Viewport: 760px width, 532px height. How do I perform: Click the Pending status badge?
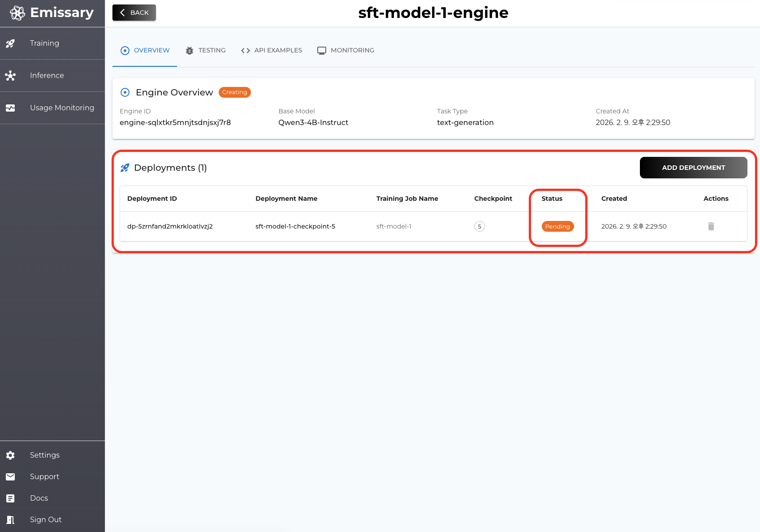pyautogui.click(x=557, y=226)
